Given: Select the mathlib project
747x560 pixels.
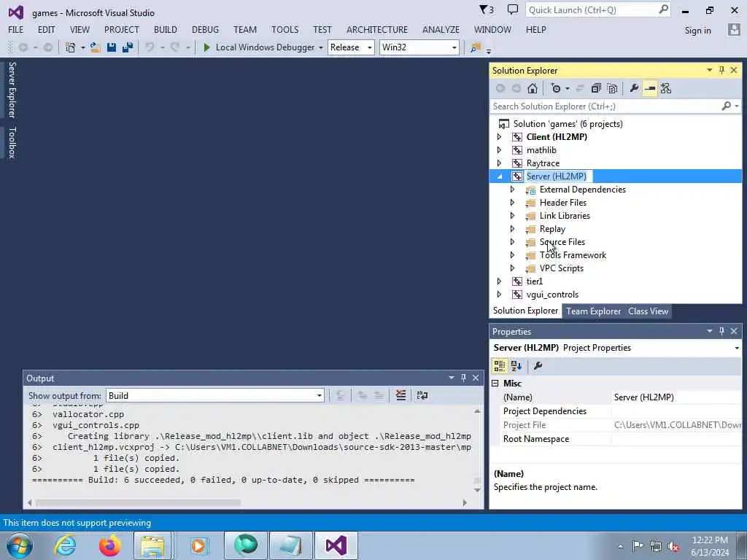Looking at the screenshot, I should [541, 150].
